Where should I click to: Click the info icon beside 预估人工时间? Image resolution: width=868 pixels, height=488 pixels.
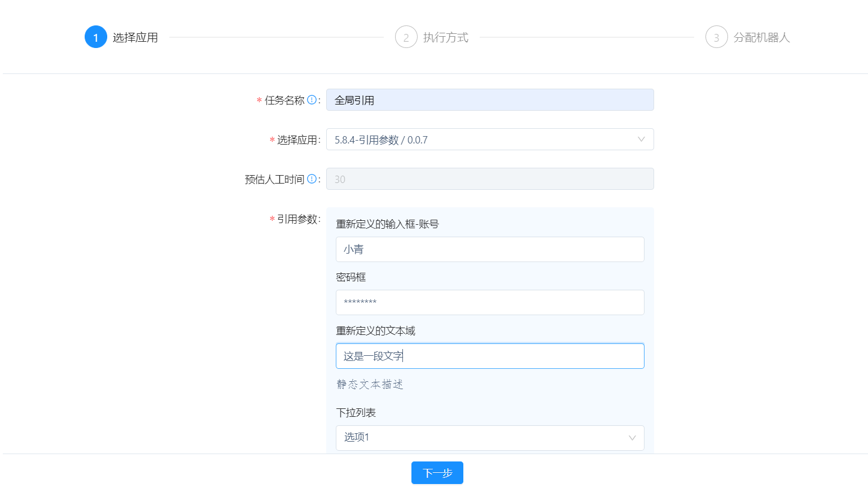[x=312, y=179]
